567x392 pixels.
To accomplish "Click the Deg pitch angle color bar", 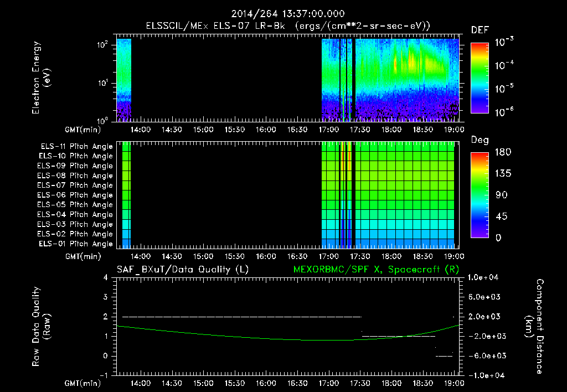I will point(480,195).
